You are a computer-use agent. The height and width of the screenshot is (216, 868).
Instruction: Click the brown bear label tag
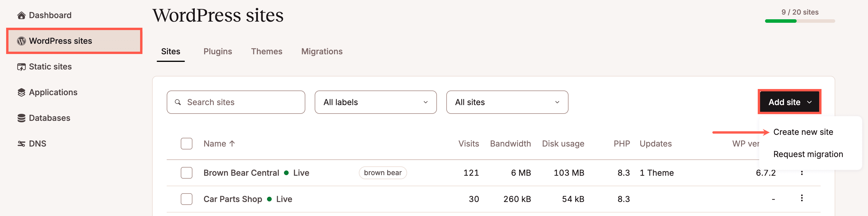(x=383, y=173)
